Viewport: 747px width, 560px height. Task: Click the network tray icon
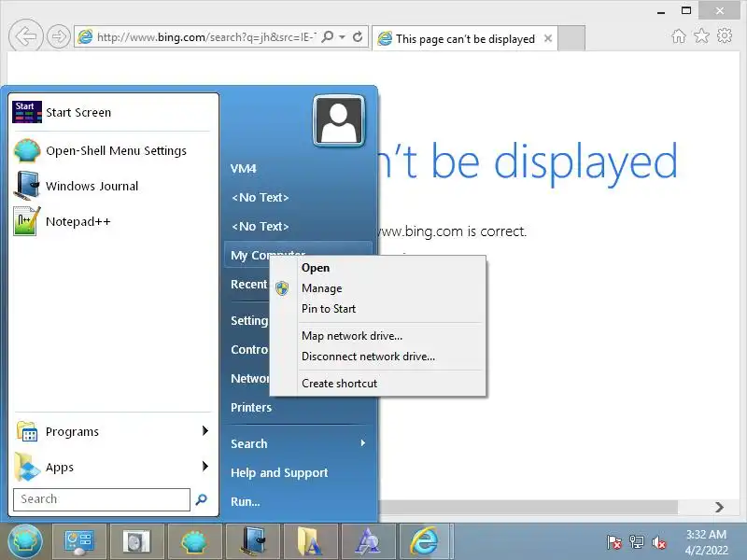point(637,542)
